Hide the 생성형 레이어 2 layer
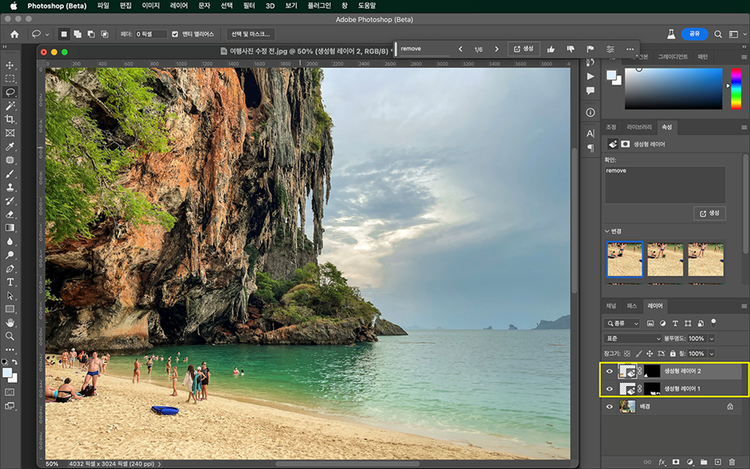750x469 pixels. tap(610, 371)
